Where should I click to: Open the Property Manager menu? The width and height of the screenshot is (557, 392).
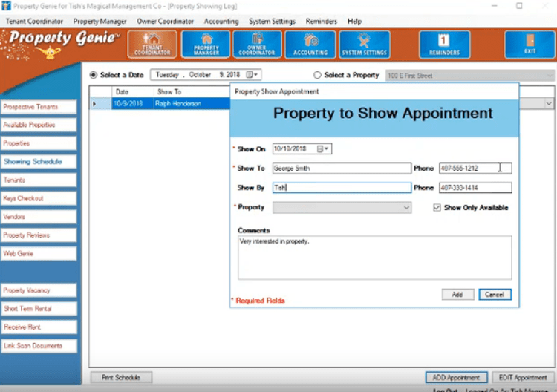[x=100, y=22]
